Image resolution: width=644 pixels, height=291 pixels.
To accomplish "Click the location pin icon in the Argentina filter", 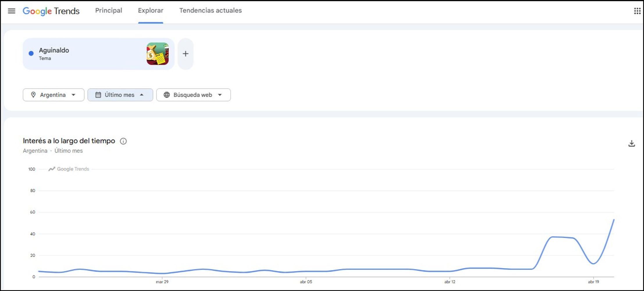I will coord(33,95).
